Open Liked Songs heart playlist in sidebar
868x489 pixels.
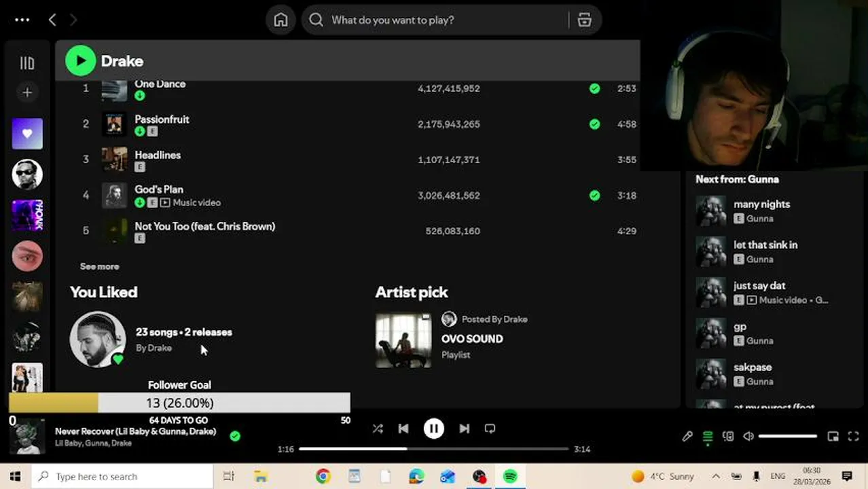coord(27,134)
